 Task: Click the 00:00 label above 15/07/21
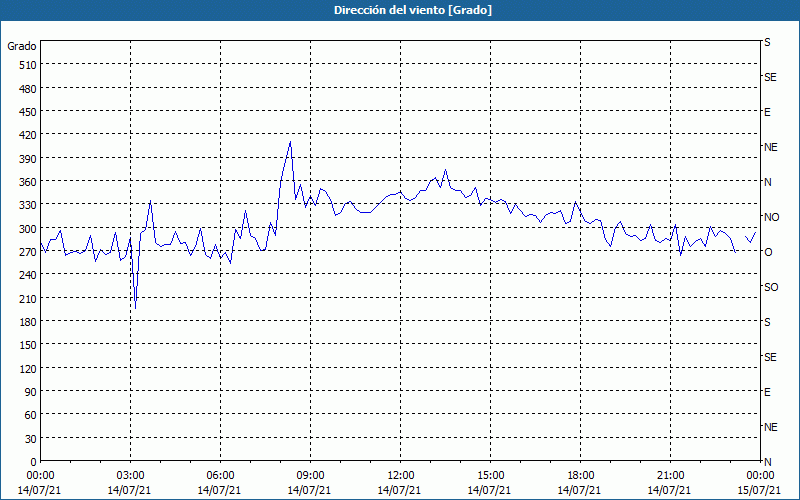[x=760, y=476]
